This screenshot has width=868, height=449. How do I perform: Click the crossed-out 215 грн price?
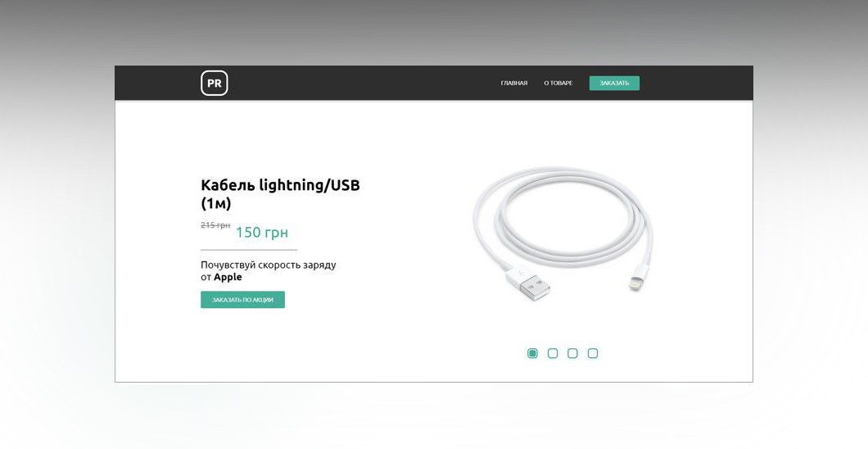tap(215, 225)
